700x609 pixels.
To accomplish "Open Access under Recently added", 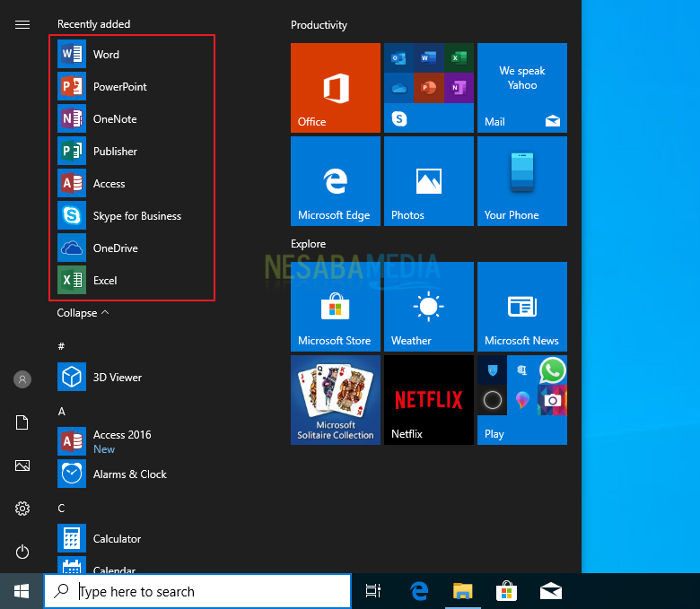I will point(132,183).
